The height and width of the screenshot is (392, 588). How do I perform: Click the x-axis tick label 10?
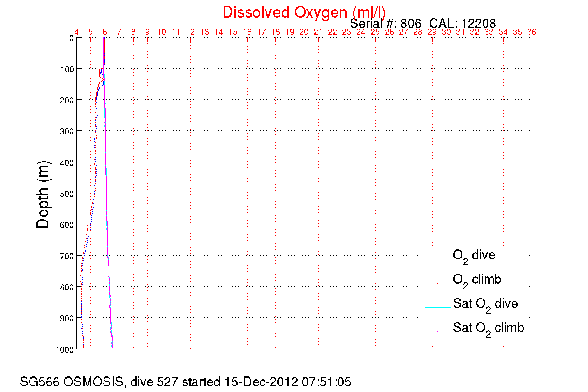tap(162, 32)
